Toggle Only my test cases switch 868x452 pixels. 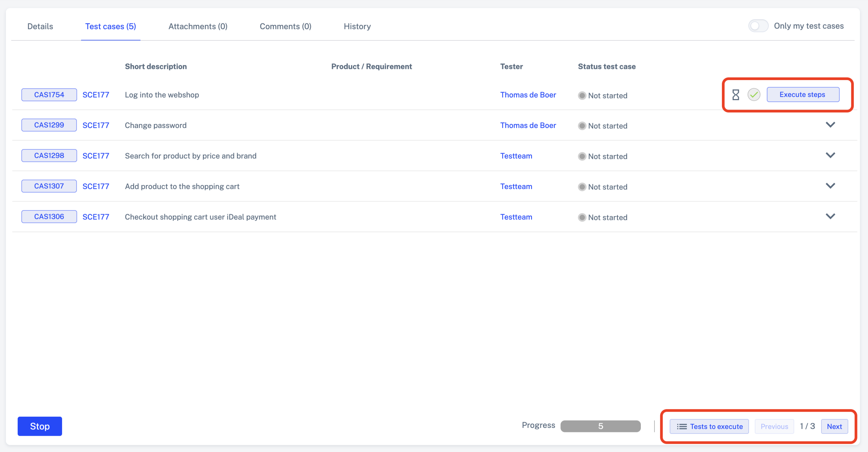pos(758,26)
